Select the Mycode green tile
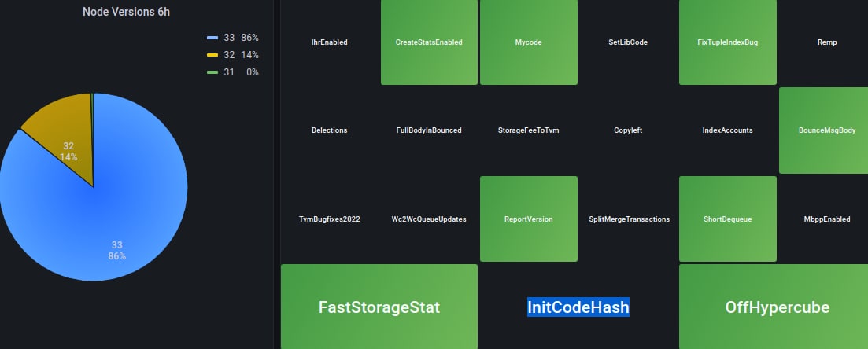The image size is (868, 349). (528, 42)
